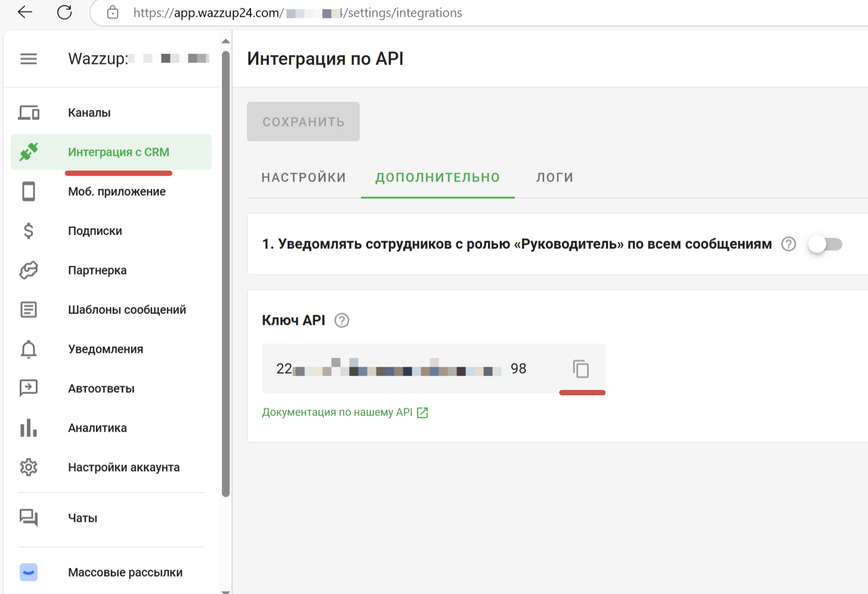Click the Аналитика bar chart icon
Image resolution: width=868 pixels, height=594 pixels.
tap(29, 427)
